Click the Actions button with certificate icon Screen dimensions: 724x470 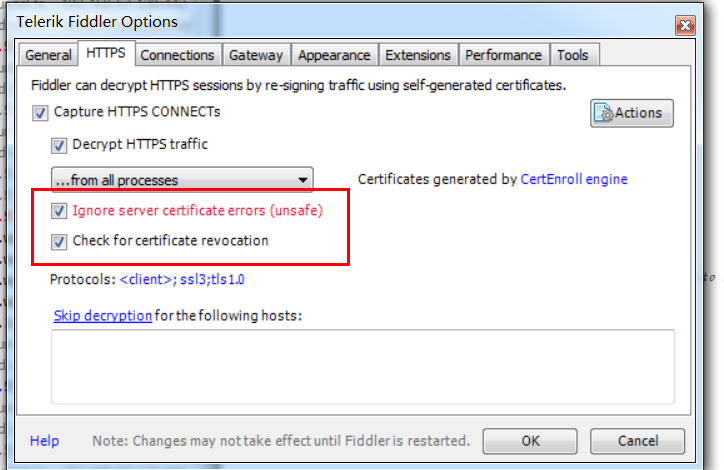(x=632, y=113)
